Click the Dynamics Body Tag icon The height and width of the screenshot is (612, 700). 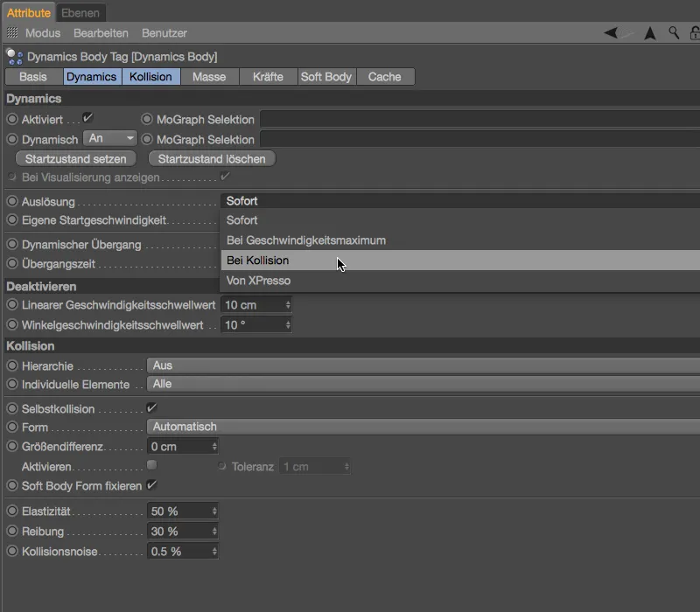[x=15, y=57]
